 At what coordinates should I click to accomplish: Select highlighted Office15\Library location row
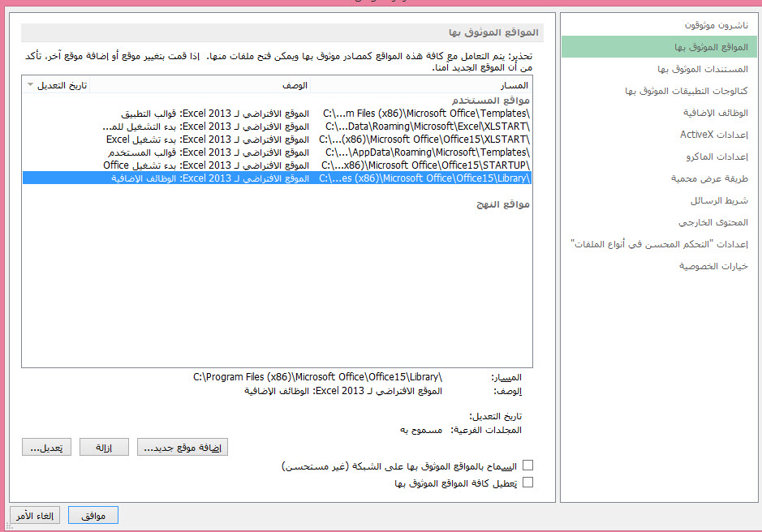pos(277,178)
